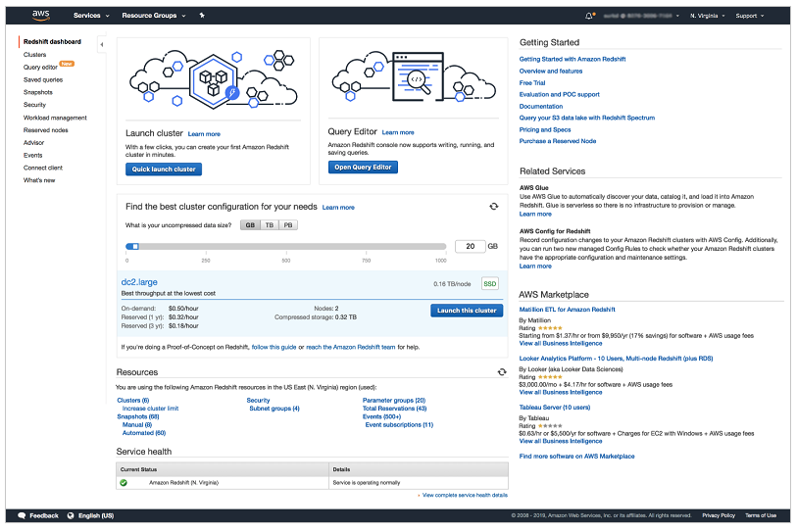Screen dimensions: 797x532
Task: Select the PB data size unit
Action: click(x=288, y=225)
